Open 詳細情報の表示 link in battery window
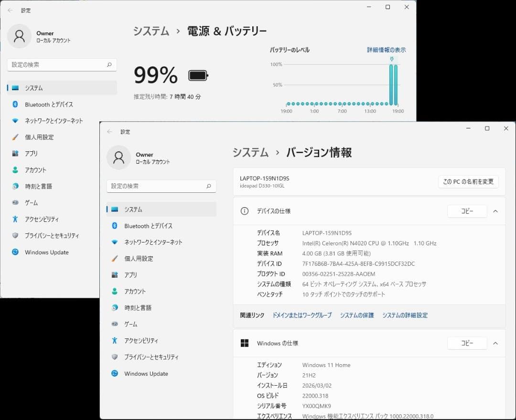This screenshot has width=516, height=420. [x=387, y=50]
